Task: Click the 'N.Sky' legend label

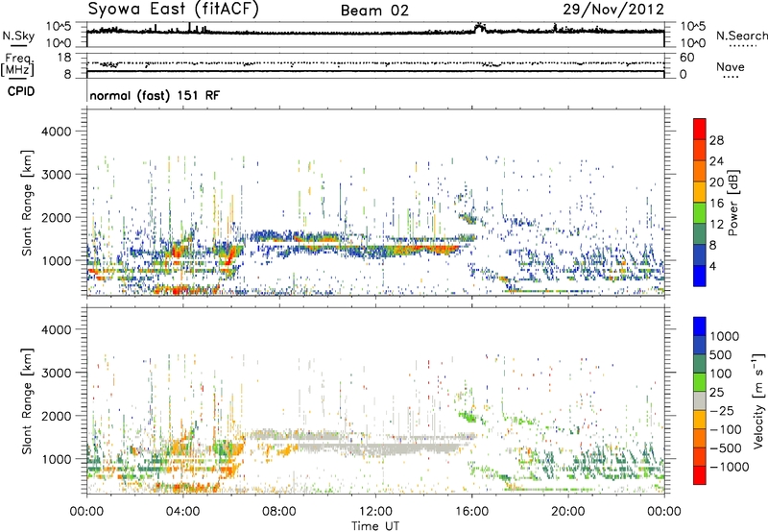Action: [18, 36]
